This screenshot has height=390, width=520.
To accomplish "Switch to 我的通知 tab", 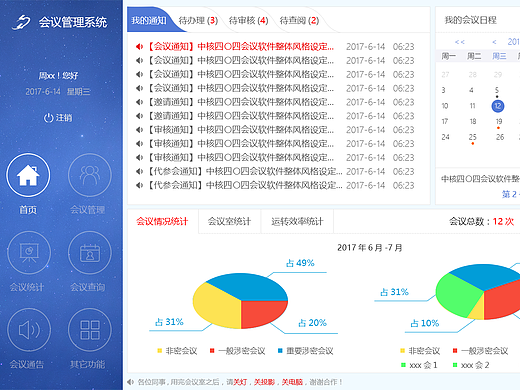I will [x=149, y=20].
